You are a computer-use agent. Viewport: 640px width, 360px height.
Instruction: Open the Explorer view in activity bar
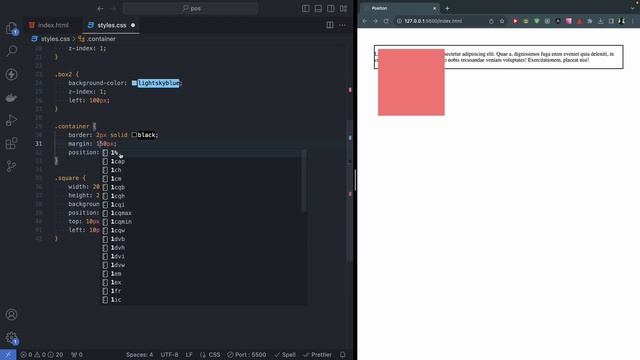coord(11,28)
